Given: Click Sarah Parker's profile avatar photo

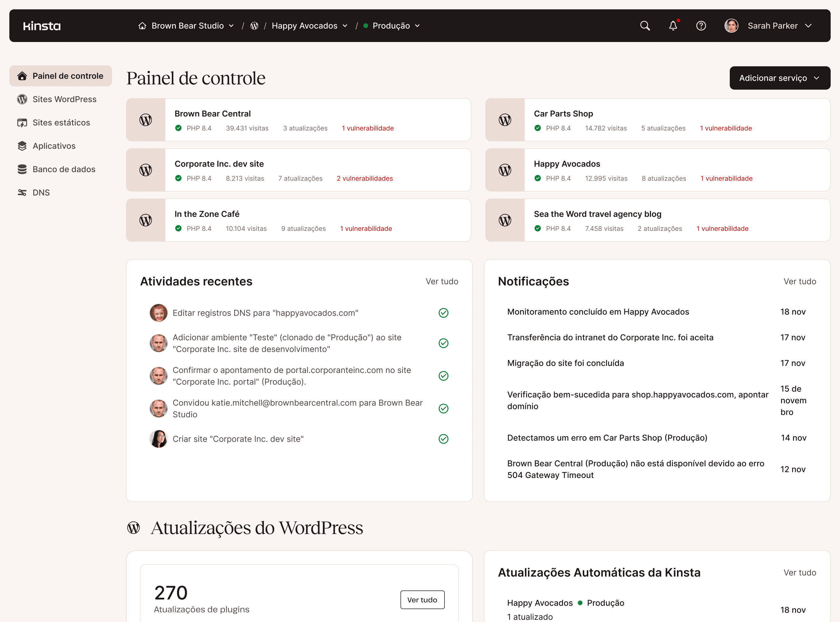Looking at the screenshot, I should point(731,26).
